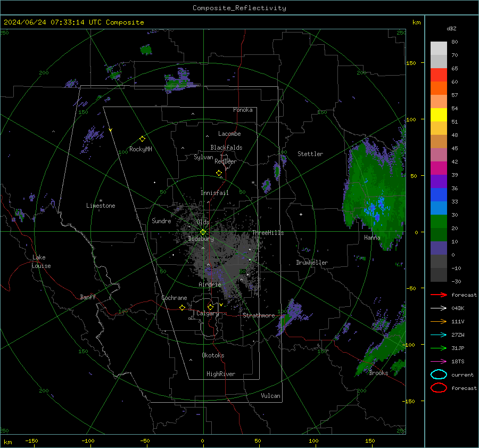Click the Limestone label
The height and width of the screenshot is (448, 479).
coord(101,206)
